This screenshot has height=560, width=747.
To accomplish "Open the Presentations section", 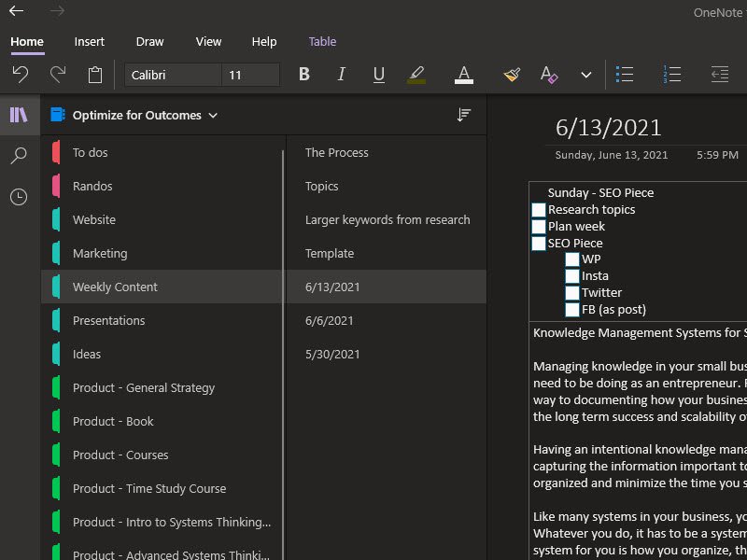I will tap(162, 320).
